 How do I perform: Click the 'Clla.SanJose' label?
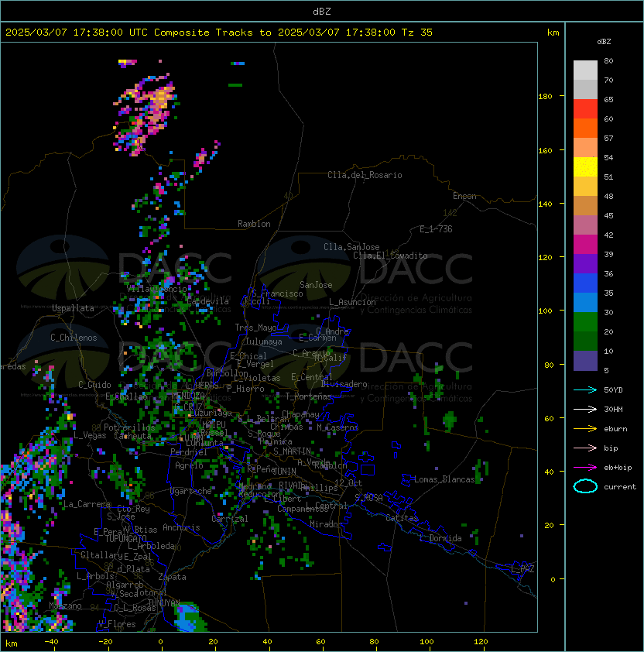pyautogui.click(x=351, y=247)
